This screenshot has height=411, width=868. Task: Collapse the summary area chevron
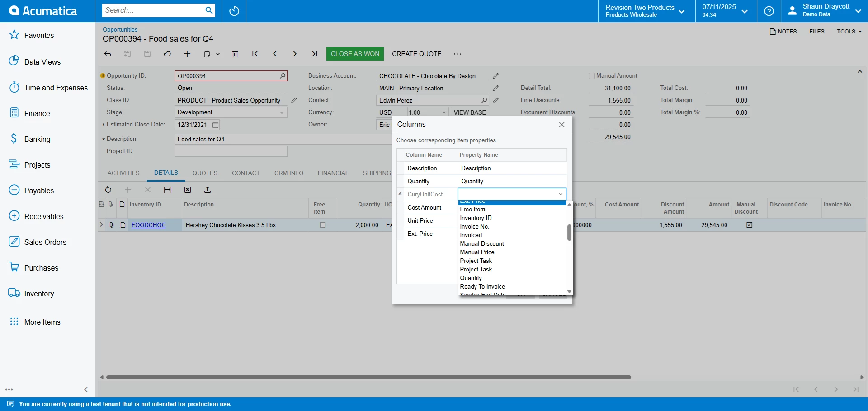pyautogui.click(x=860, y=71)
